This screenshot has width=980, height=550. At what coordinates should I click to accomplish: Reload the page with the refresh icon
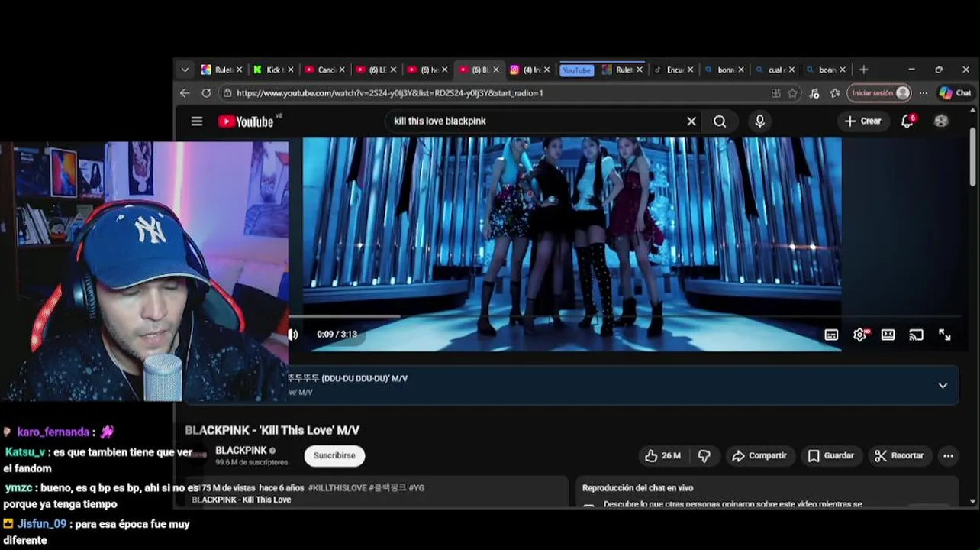(206, 93)
